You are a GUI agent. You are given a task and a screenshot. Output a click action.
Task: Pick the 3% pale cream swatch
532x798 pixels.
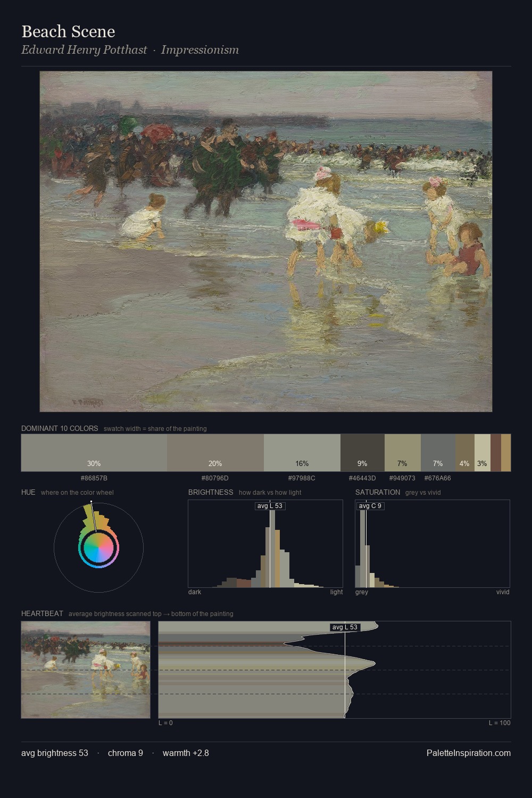(483, 453)
